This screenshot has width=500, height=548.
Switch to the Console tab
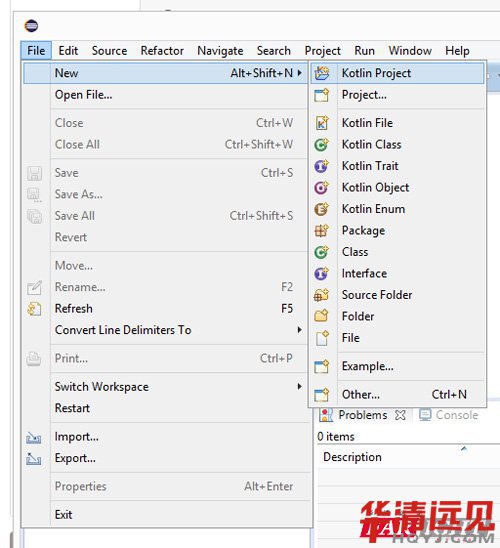tap(449, 415)
